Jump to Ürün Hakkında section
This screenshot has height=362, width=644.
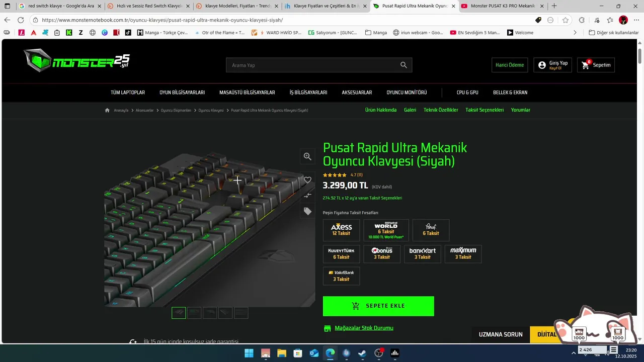click(x=381, y=110)
